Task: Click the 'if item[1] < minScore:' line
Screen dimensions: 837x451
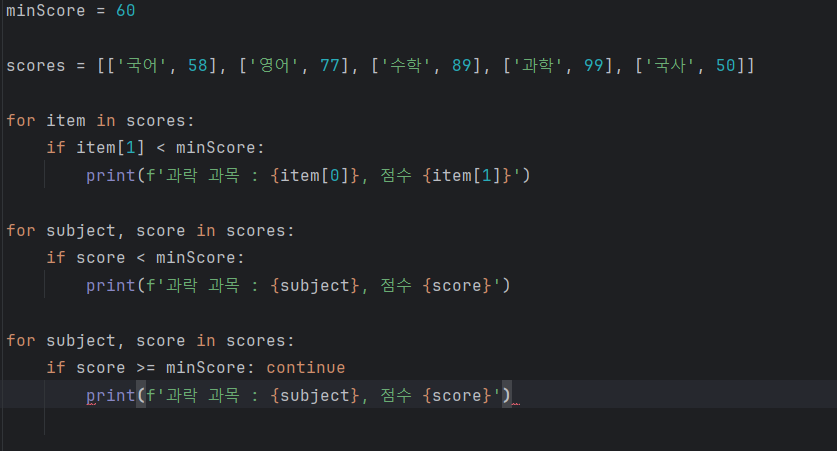Action: coord(155,148)
